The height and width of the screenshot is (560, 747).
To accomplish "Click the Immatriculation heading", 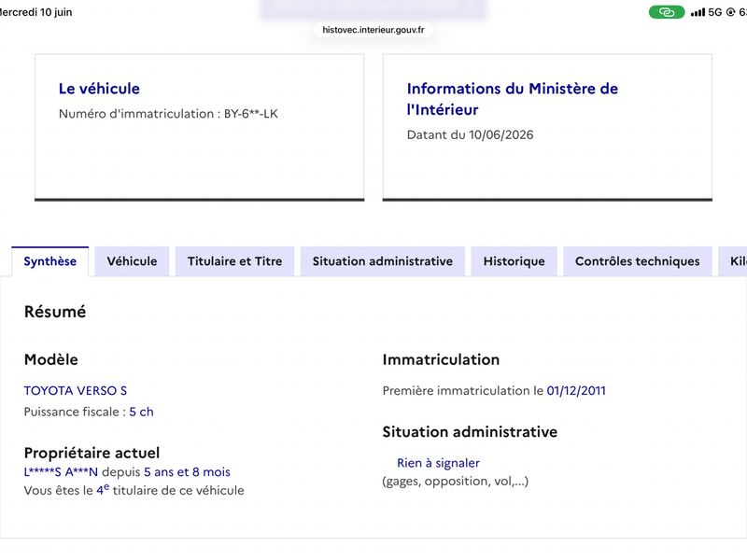I will [x=441, y=359].
